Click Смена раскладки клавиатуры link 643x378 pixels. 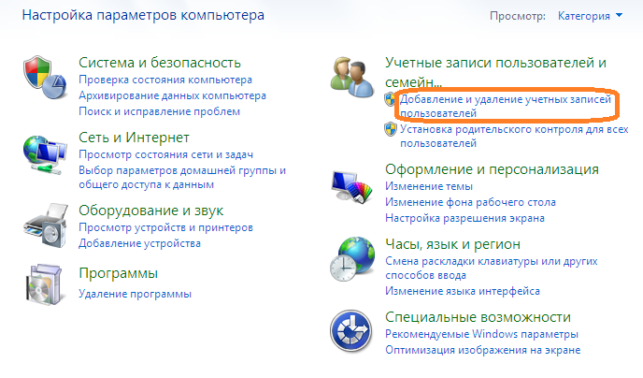click(491, 268)
